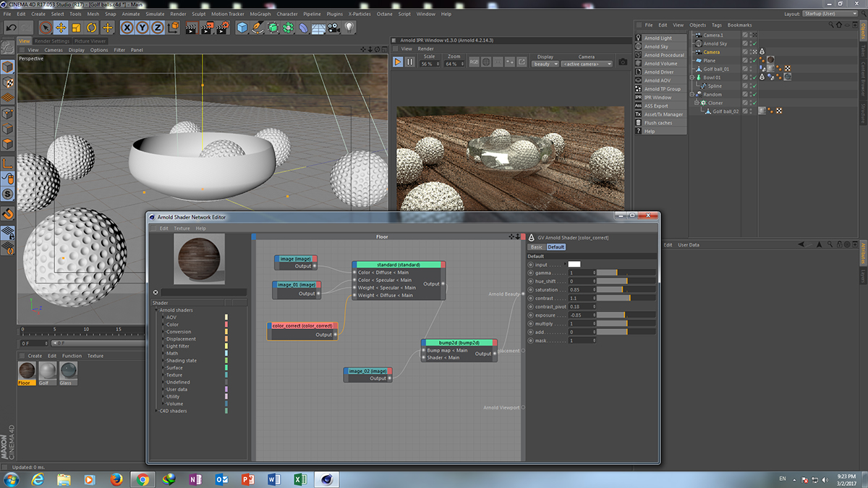This screenshot has width=868, height=488.
Task: Click the Arnold Light button
Action: pos(658,38)
